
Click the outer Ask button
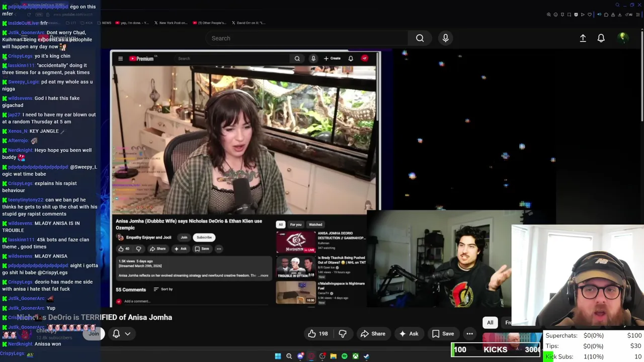coord(409,333)
